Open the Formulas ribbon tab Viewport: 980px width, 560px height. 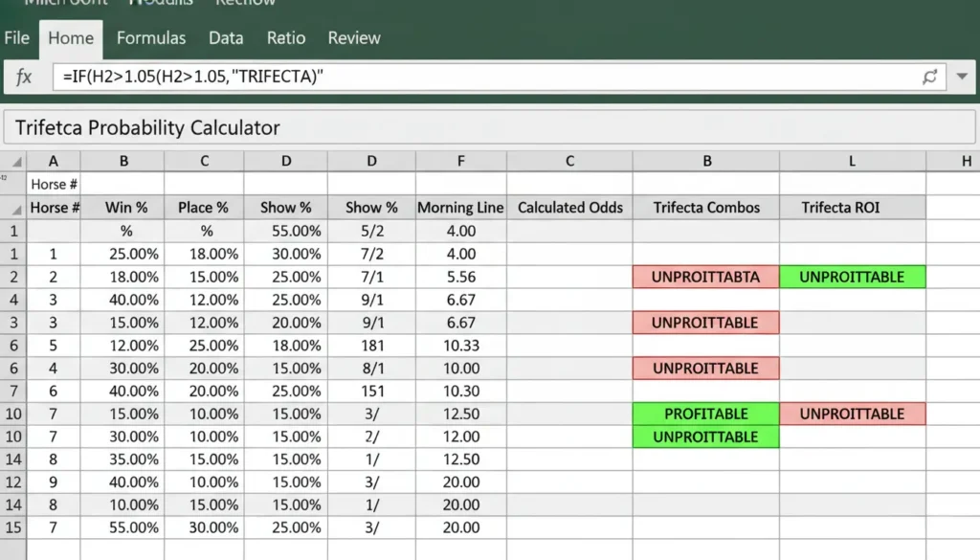click(x=151, y=38)
